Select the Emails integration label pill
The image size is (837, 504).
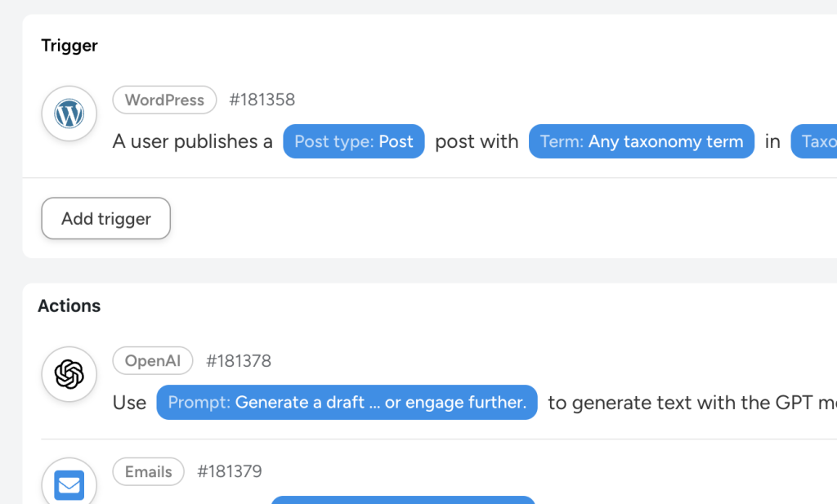coord(148,471)
